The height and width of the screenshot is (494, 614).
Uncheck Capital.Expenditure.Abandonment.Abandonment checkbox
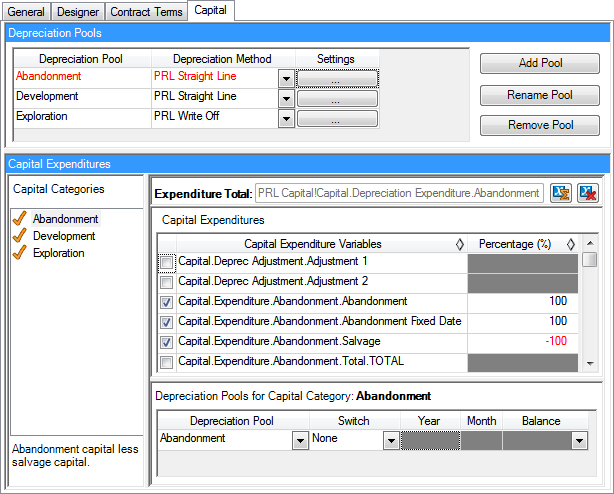click(x=166, y=302)
